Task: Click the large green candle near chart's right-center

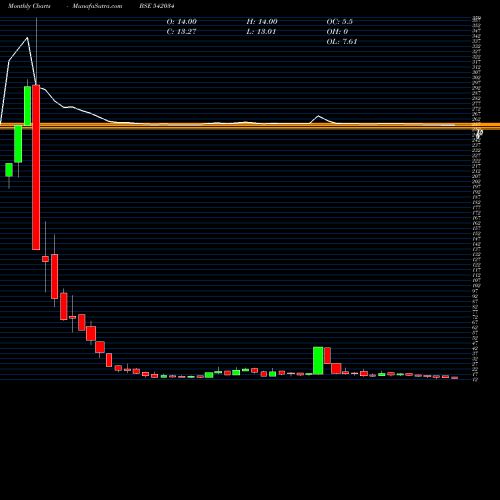Action: tap(318, 361)
